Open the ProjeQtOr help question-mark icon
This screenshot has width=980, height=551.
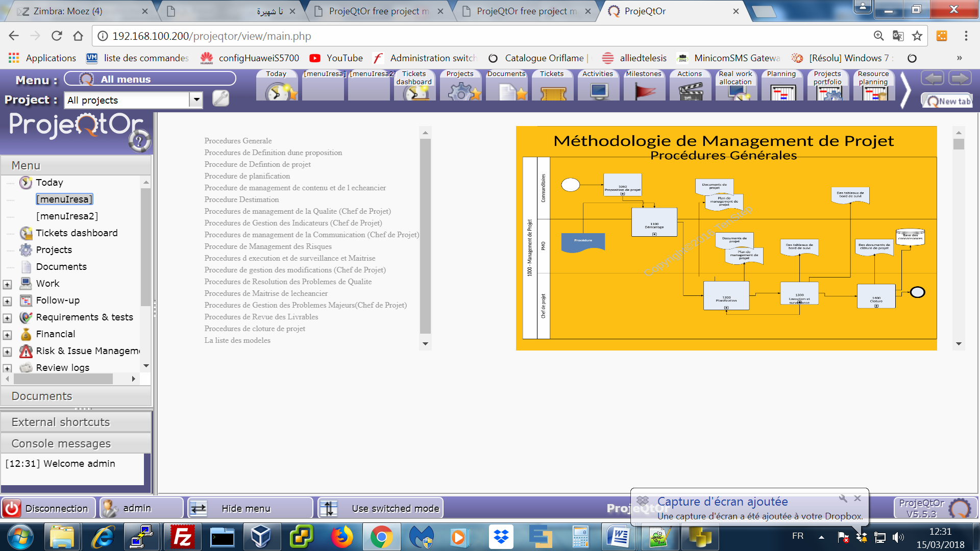click(x=139, y=141)
